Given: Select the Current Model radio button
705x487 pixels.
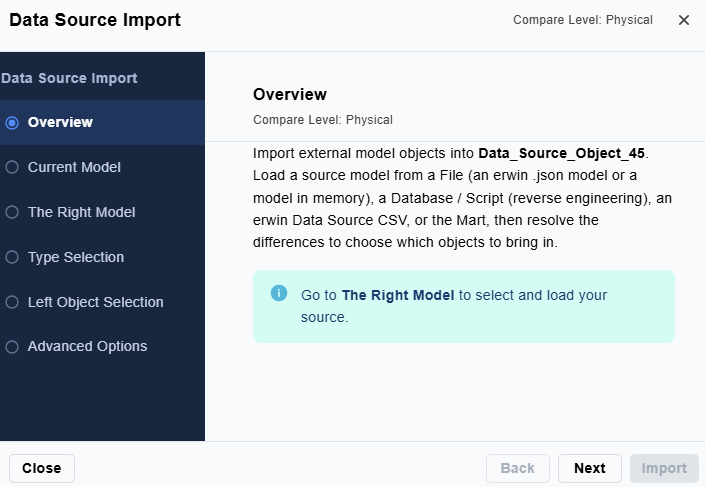Looking at the screenshot, I should pyautogui.click(x=12, y=167).
